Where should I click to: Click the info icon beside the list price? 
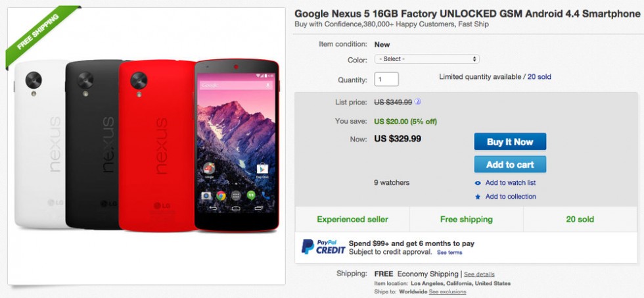pos(418,102)
